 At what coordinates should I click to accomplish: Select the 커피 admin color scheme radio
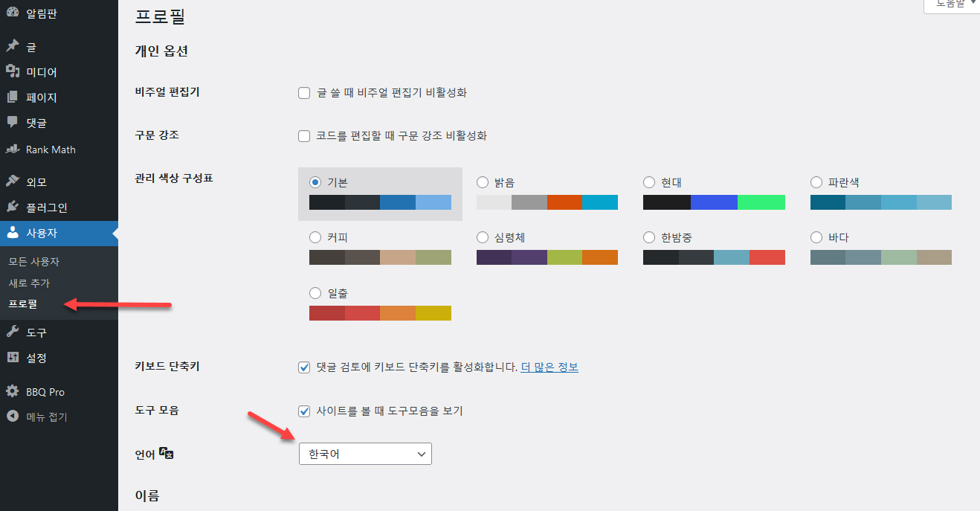tap(315, 237)
